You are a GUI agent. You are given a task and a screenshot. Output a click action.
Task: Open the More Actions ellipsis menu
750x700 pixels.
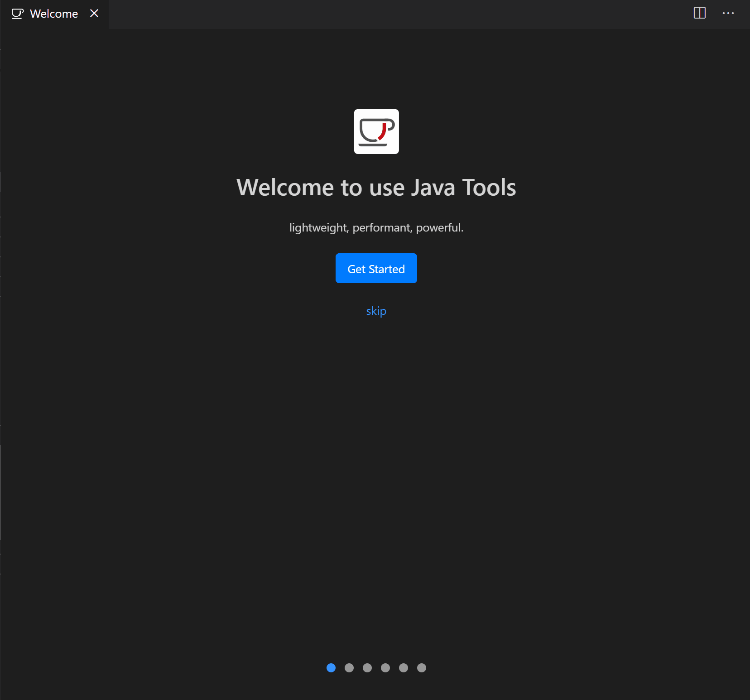tap(728, 13)
